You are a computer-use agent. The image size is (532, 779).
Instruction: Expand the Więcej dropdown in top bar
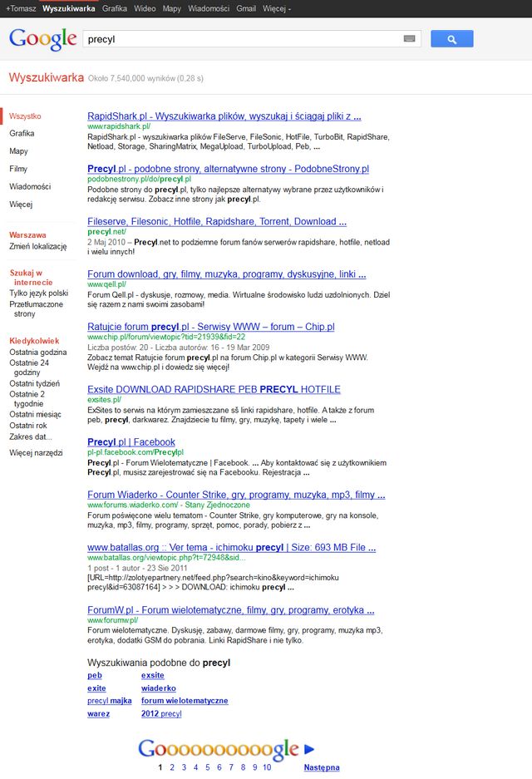pos(277,8)
